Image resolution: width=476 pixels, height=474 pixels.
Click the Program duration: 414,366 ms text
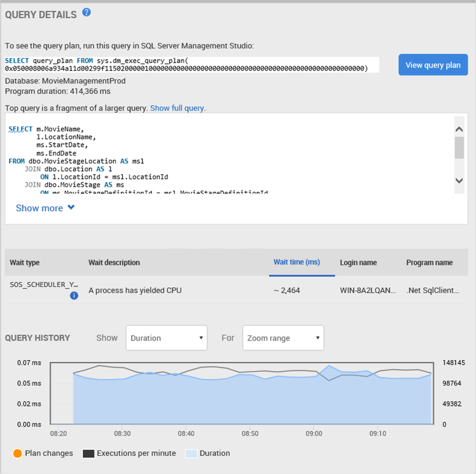[x=57, y=91]
